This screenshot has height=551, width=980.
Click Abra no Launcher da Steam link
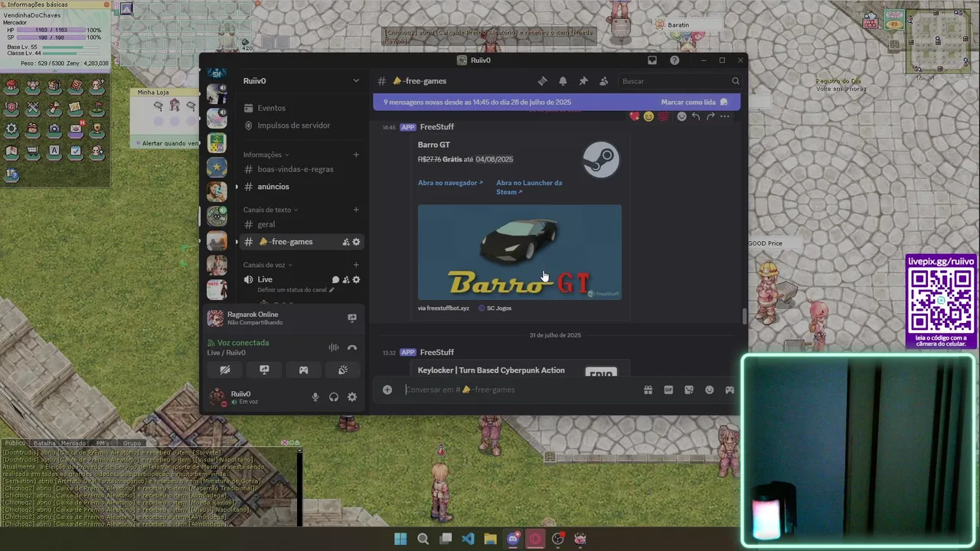[x=529, y=187]
